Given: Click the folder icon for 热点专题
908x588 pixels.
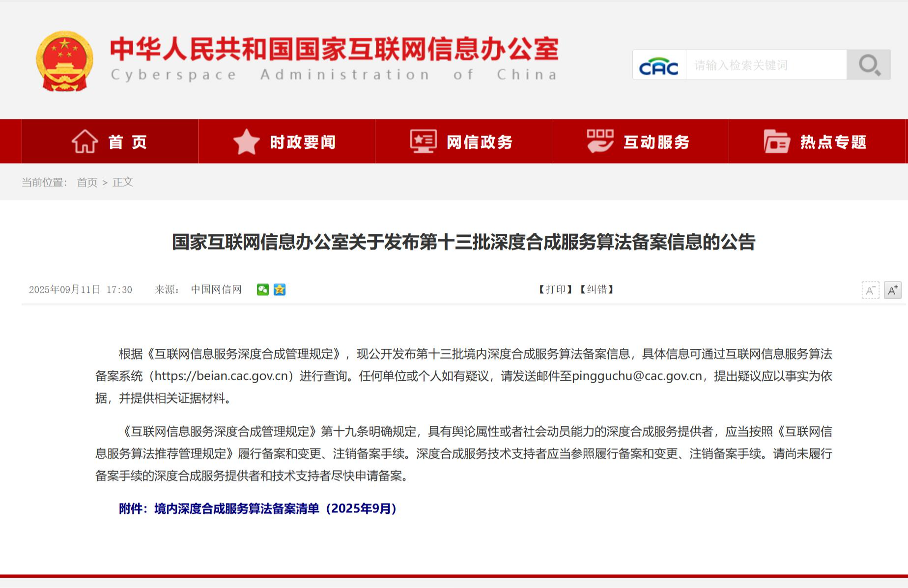Looking at the screenshot, I should click(x=776, y=141).
